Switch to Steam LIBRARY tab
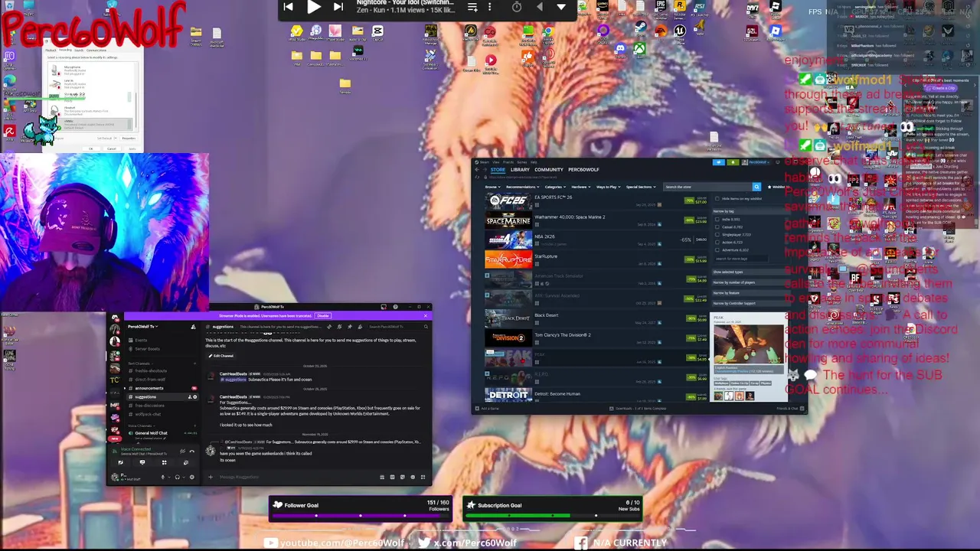The image size is (980, 551). [x=520, y=169]
